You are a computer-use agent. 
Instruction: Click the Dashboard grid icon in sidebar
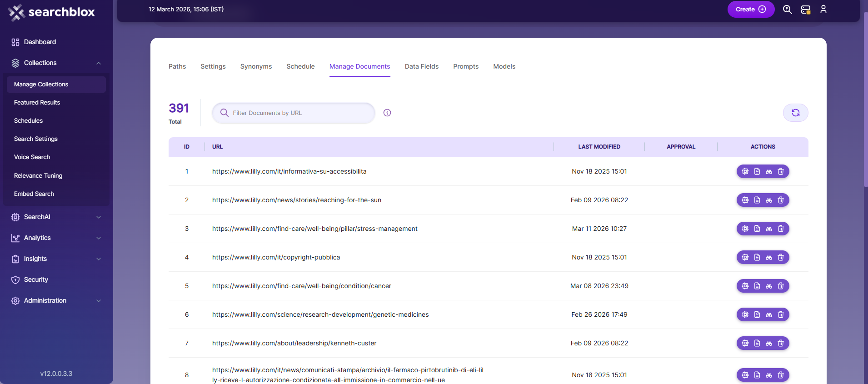click(15, 42)
